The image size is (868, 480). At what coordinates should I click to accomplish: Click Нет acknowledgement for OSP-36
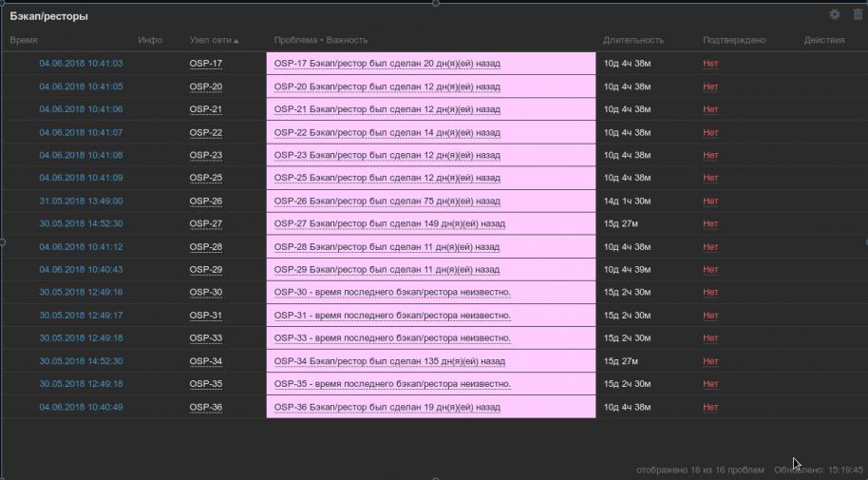[710, 407]
